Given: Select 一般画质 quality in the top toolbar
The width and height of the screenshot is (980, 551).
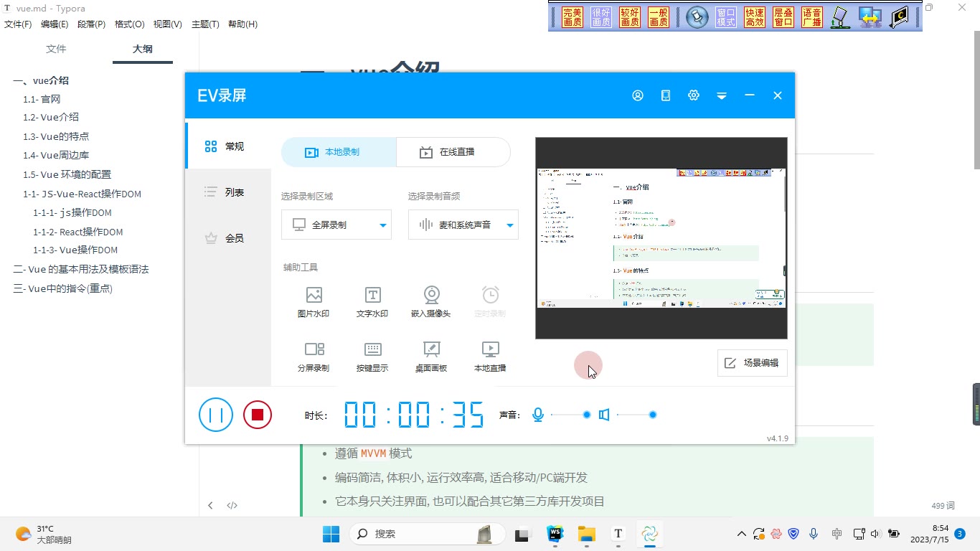Looking at the screenshot, I should (659, 17).
